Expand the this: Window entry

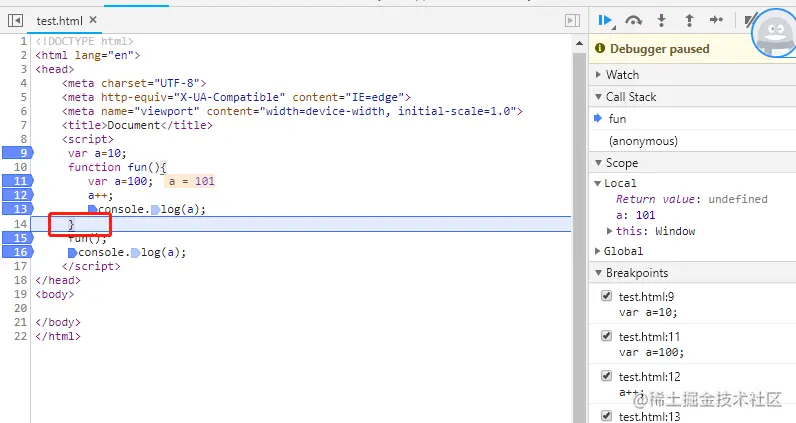[x=609, y=231]
